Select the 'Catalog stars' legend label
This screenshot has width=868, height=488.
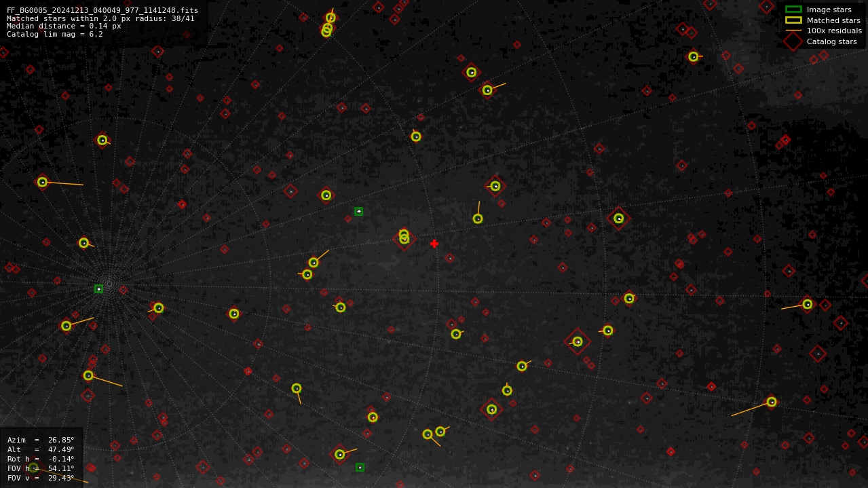831,41
